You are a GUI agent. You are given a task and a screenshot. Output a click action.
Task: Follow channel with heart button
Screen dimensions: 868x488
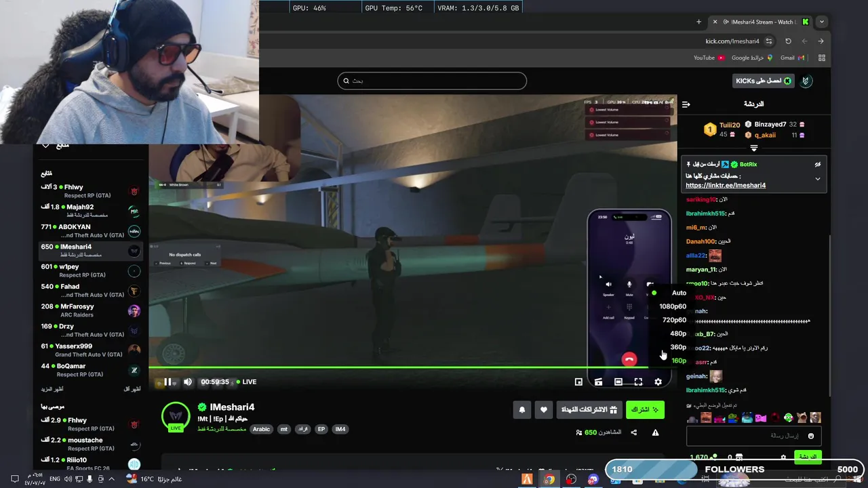pyautogui.click(x=543, y=409)
